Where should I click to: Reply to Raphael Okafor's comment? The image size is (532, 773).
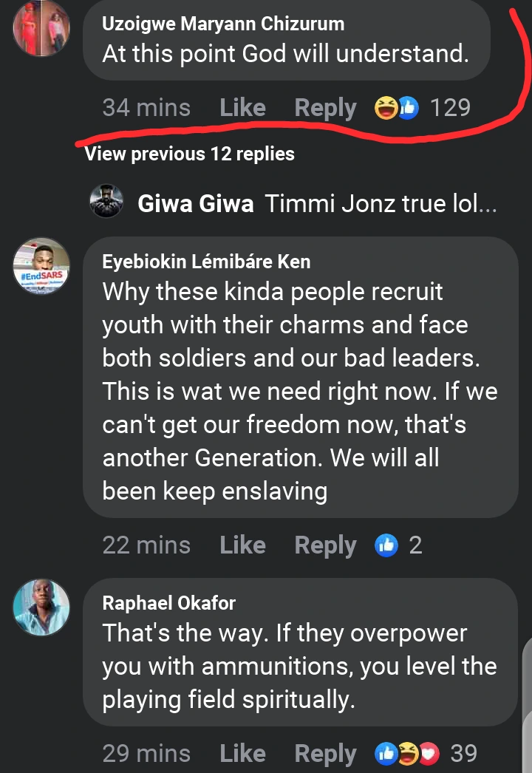[x=325, y=753]
